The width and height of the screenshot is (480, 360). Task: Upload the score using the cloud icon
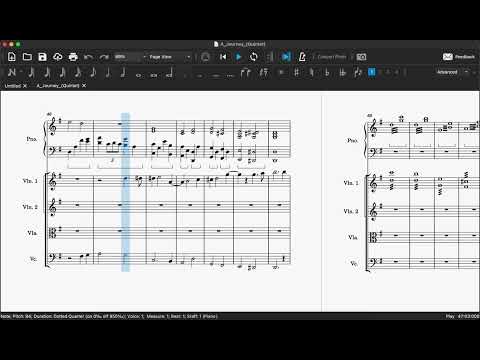[58, 57]
